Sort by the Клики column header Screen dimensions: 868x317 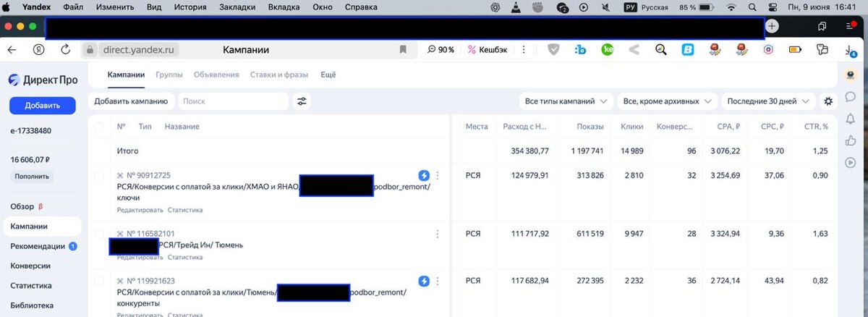[632, 127]
